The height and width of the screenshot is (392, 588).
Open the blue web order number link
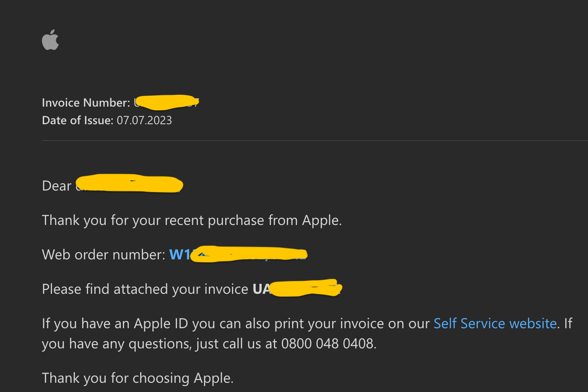coord(237,255)
